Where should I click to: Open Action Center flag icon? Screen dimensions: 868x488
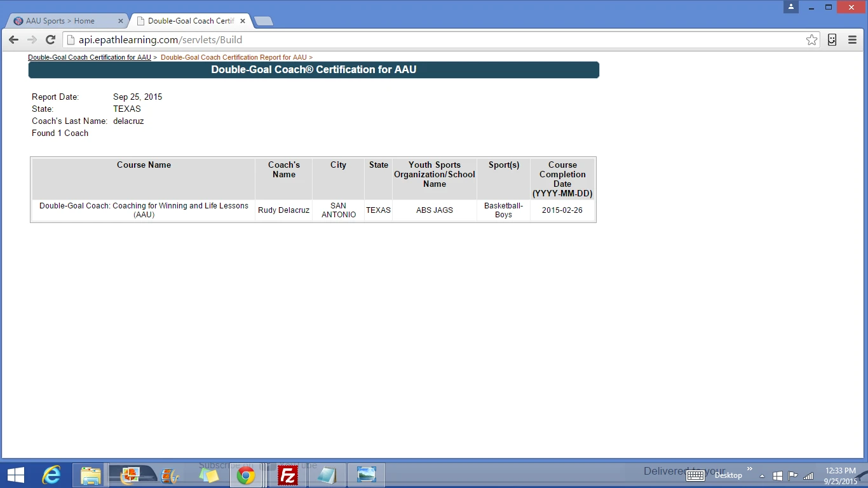coord(792,475)
